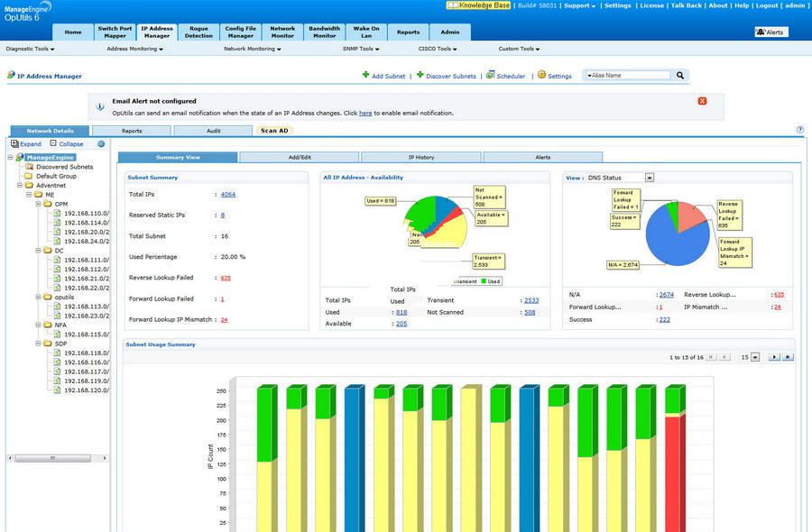Open SNMP Tools dropdown menu

361,49
